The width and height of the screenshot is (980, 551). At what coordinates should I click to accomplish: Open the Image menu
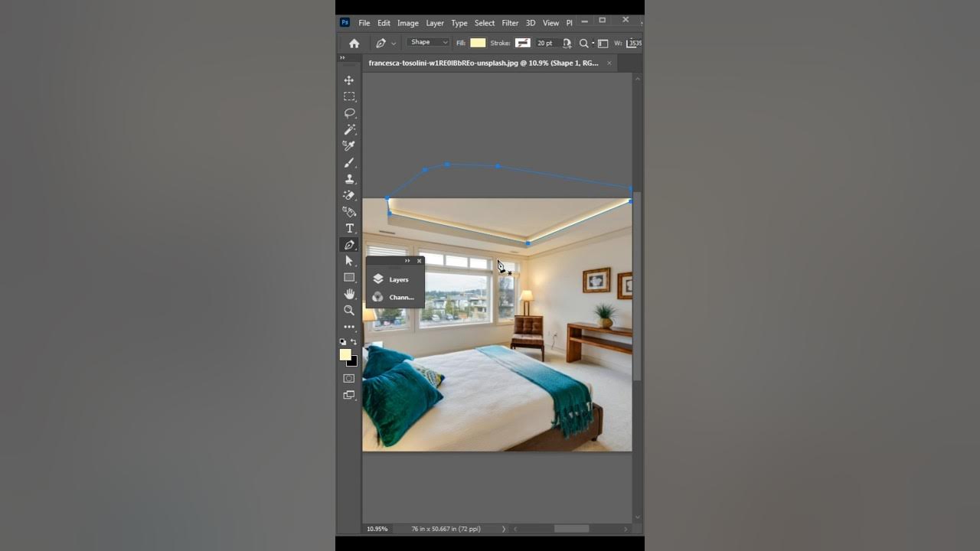pos(408,23)
